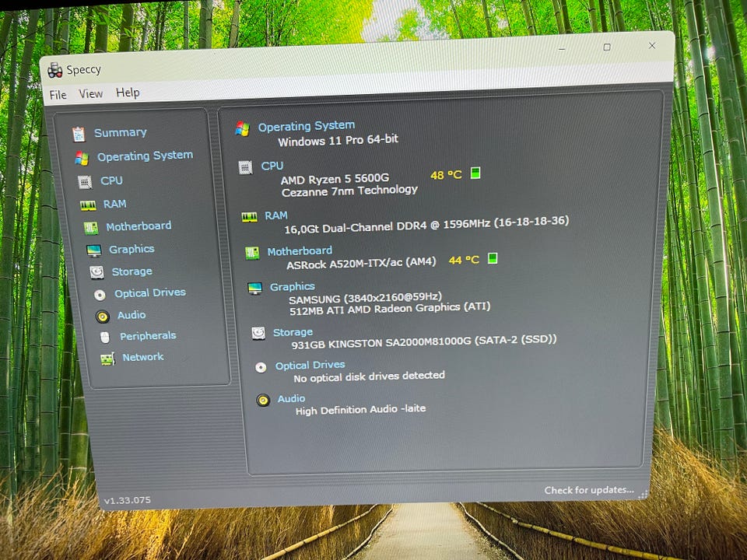Click the Windows flag icon in summary panel

tap(243, 128)
